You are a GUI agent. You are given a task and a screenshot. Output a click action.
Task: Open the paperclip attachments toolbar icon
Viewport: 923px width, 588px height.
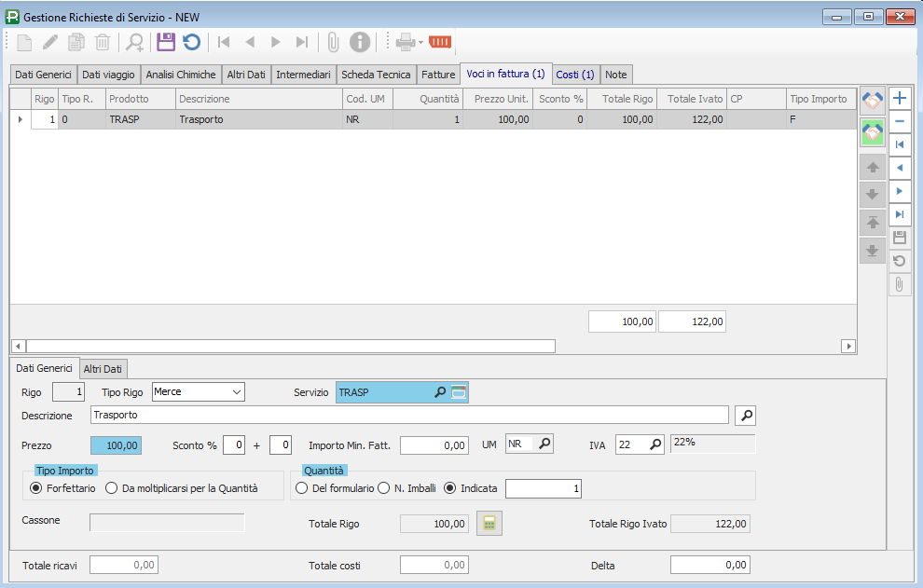[x=333, y=42]
